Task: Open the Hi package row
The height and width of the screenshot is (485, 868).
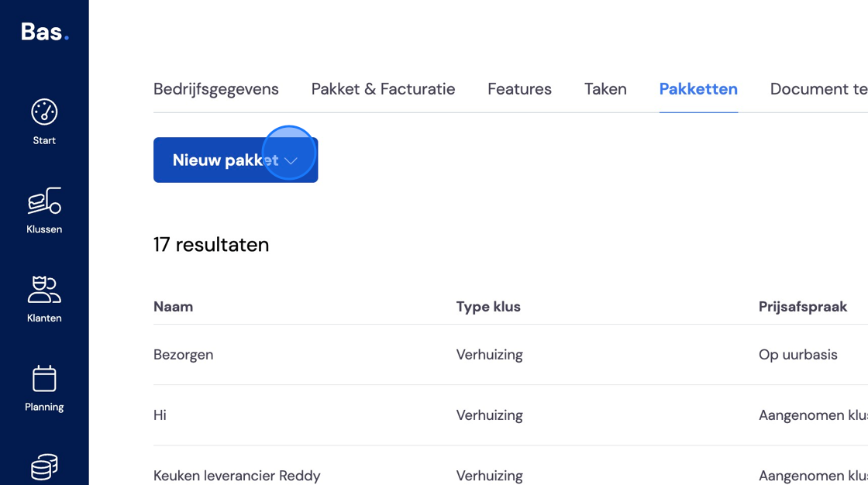Action: 511,414
